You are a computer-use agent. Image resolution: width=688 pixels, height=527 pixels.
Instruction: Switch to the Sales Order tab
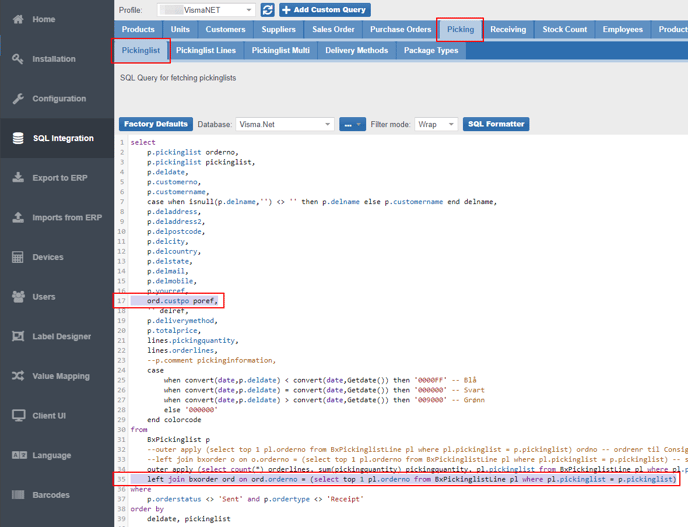pos(333,29)
